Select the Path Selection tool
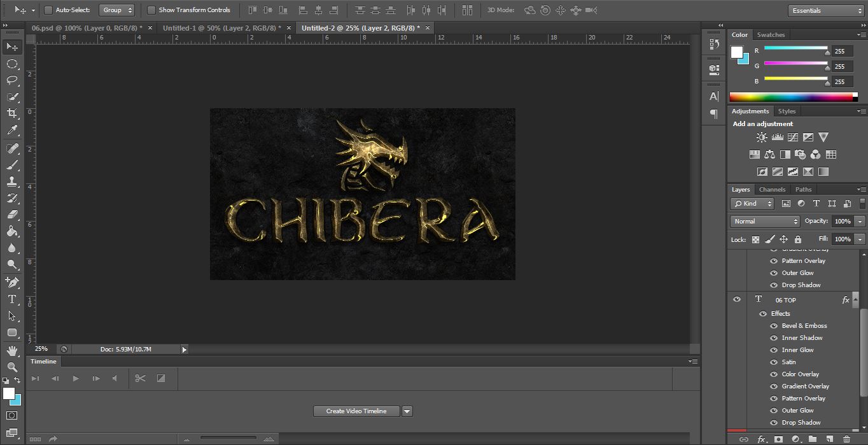The height and width of the screenshot is (445, 868). point(12,316)
